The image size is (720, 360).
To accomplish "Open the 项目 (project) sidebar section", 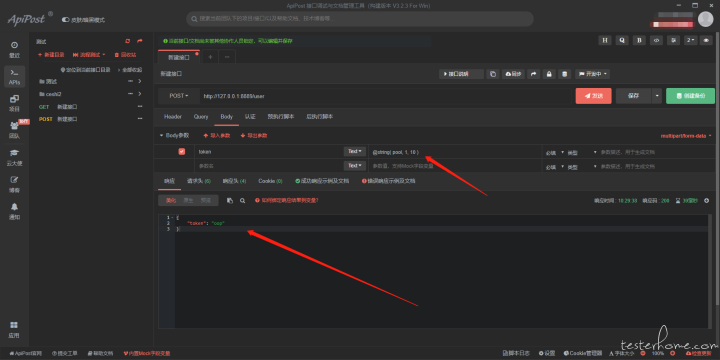I will pyautogui.click(x=14, y=104).
